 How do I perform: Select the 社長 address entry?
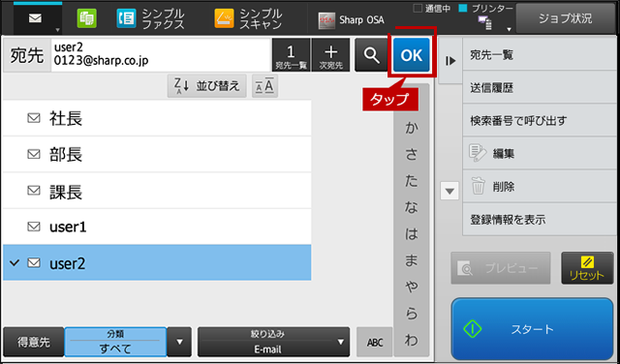click(x=157, y=118)
